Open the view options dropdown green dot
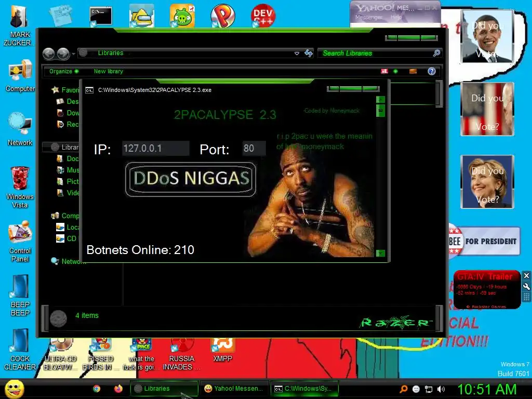 click(x=395, y=71)
